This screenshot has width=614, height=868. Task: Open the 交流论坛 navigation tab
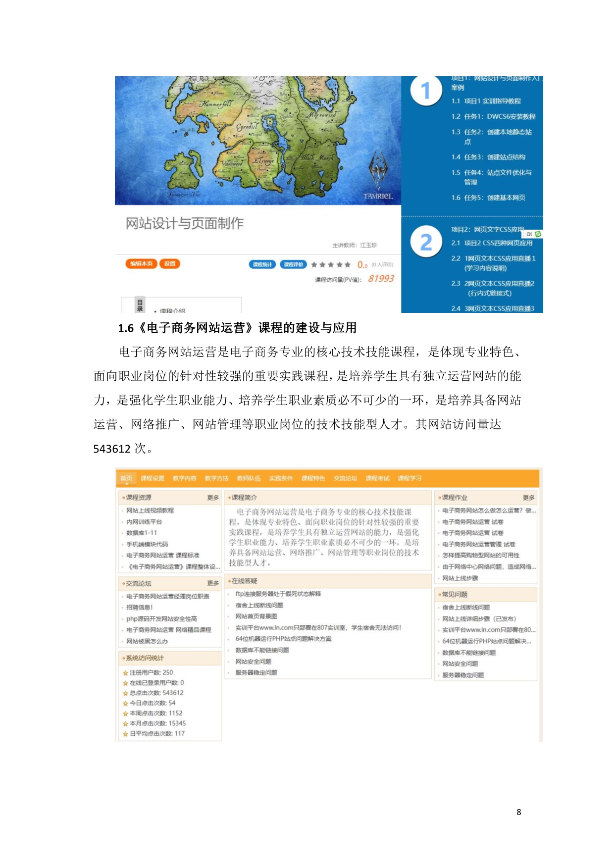[x=345, y=478]
